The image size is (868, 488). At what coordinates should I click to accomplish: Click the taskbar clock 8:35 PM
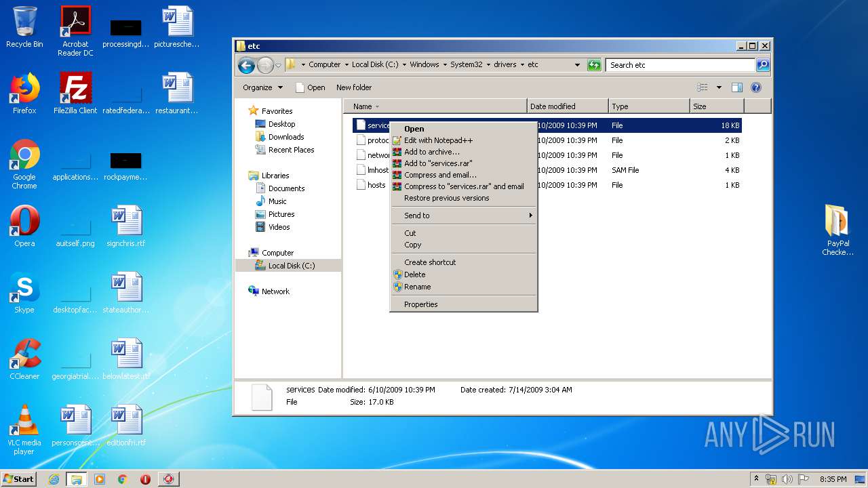(833, 479)
